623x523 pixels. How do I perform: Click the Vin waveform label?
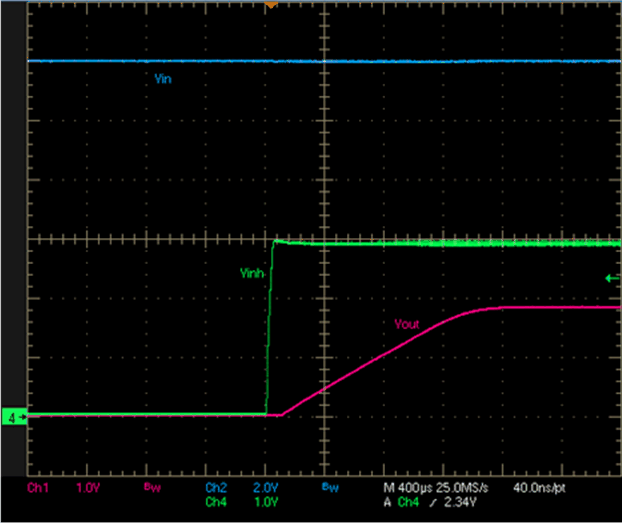pyautogui.click(x=163, y=78)
